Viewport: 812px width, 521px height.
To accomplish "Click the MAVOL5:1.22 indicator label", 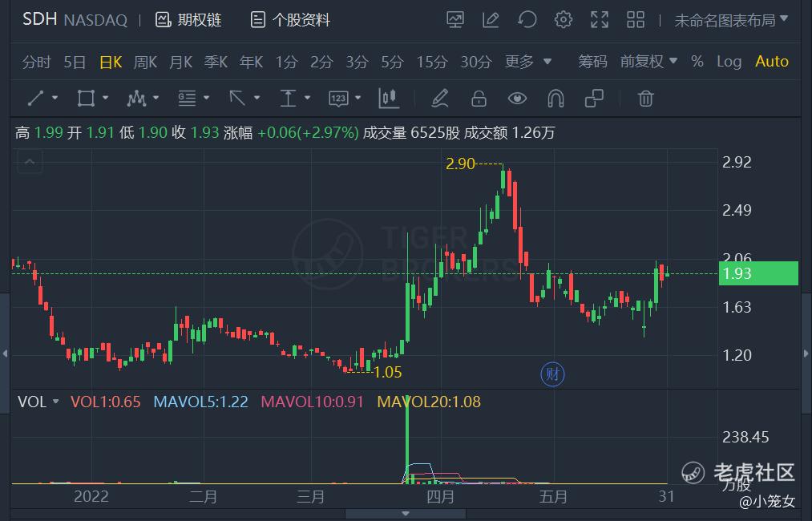I will (201, 402).
